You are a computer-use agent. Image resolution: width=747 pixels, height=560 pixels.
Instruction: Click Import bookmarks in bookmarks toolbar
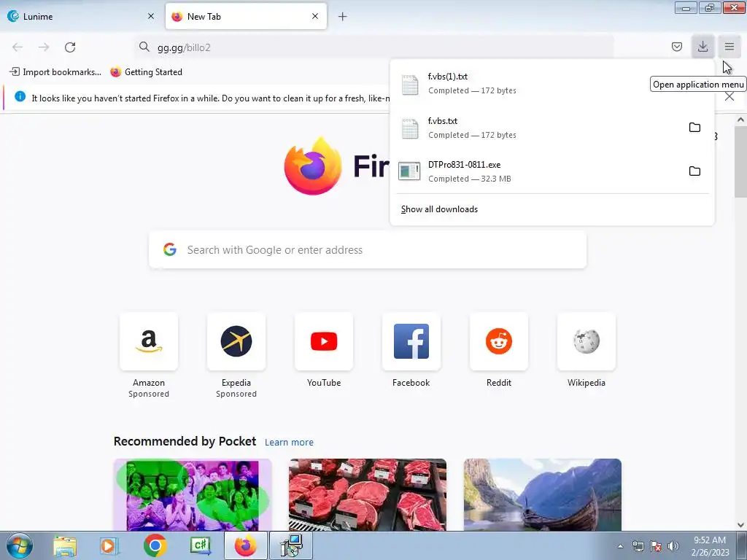pos(55,72)
